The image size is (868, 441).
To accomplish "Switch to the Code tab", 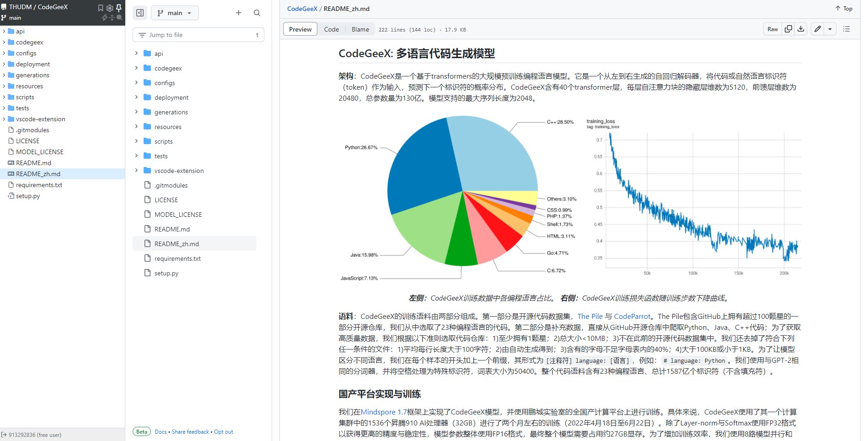I will coord(332,29).
